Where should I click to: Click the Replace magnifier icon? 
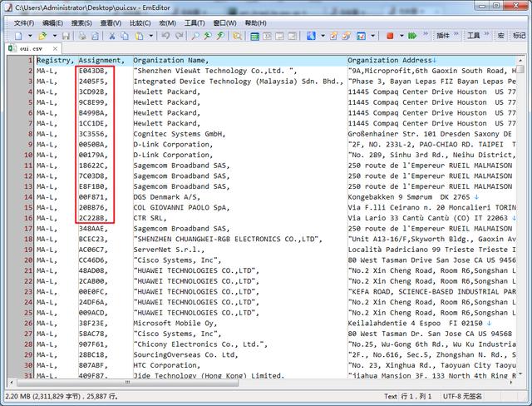pos(220,35)
